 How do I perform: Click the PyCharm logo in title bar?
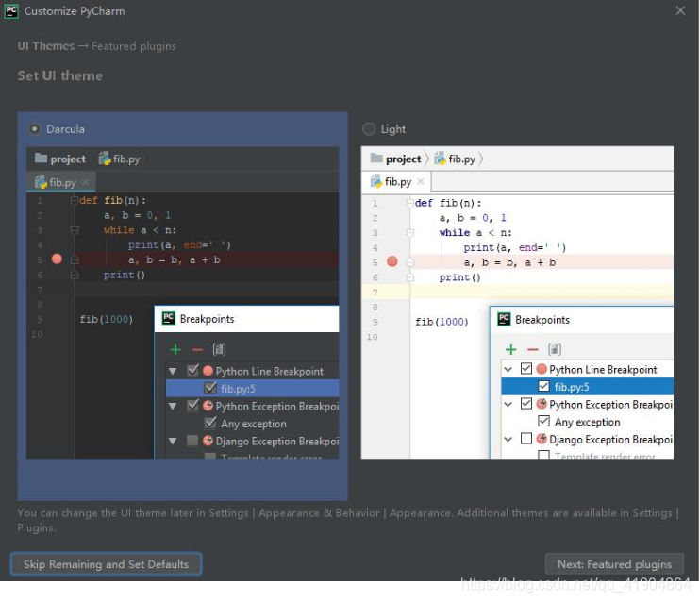(11, 10)
